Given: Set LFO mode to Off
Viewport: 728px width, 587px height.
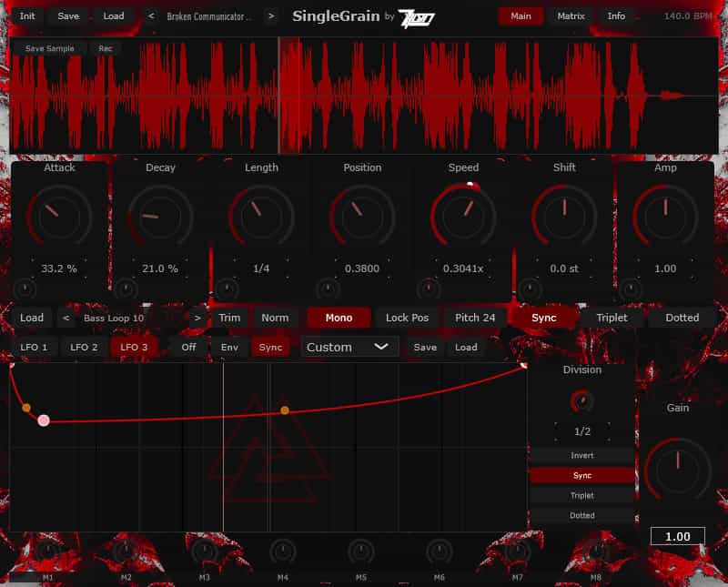Looking at the screenshot, I should point(189,348).
